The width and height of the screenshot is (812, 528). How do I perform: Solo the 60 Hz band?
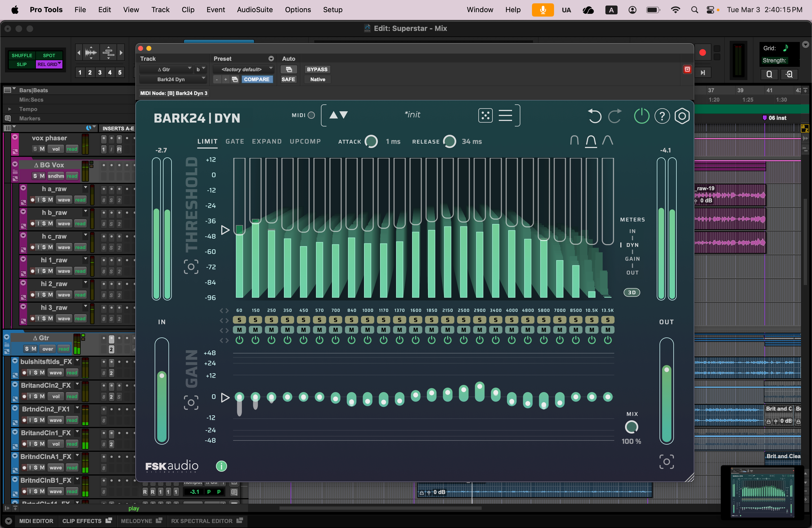239,320
